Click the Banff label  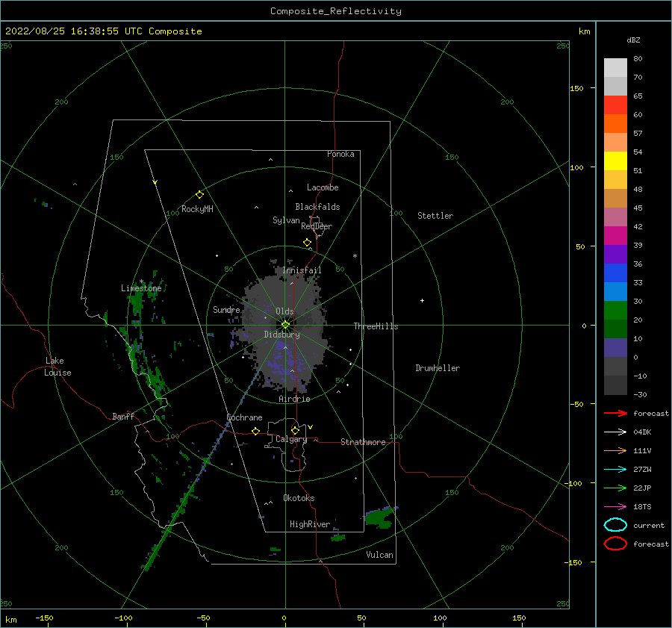pyautogui.click(x=123, y=416)
